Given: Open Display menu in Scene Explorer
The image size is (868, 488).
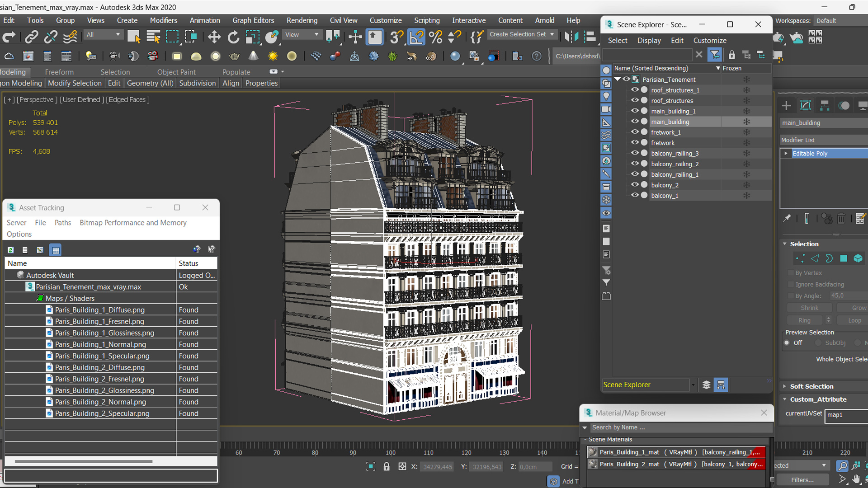Looking at the screenshot, I should click(649, 41).
